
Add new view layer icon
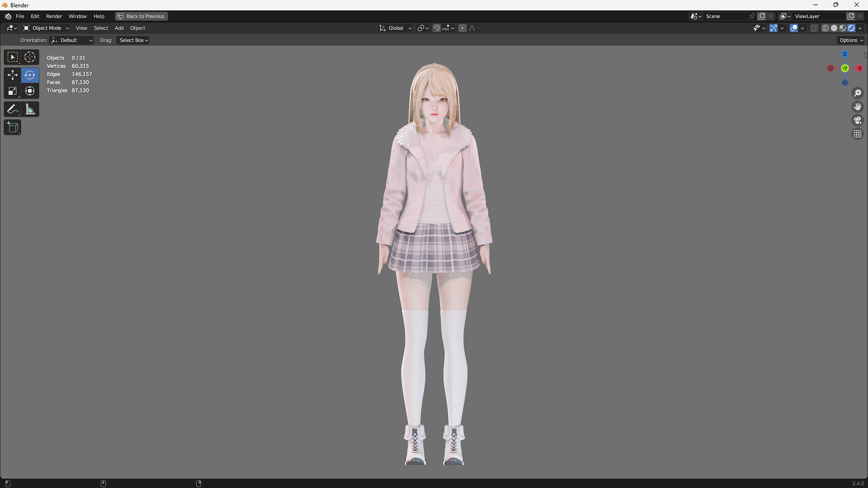click(x=851, y=16)
